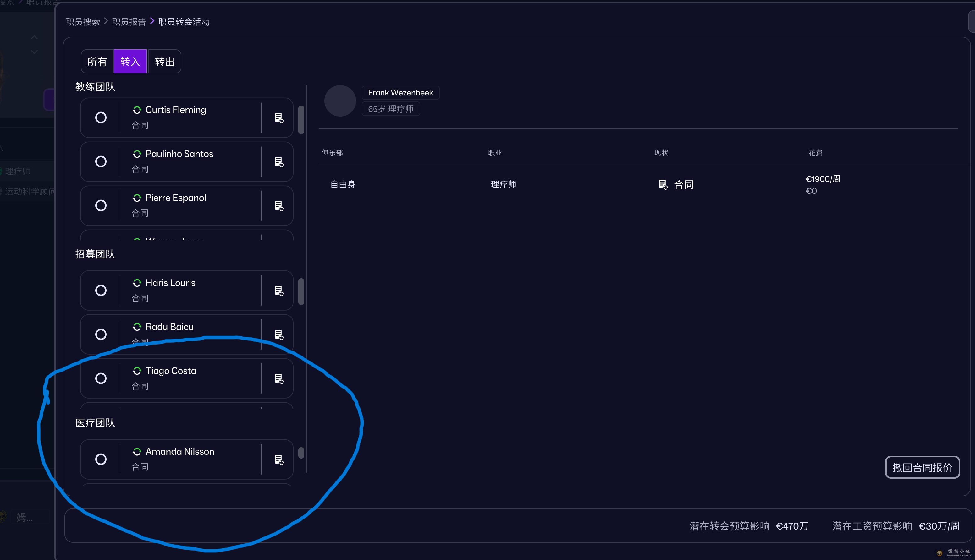Click the up chevron in left sidebar
Screen dimensions: 975x560
click(34, 38)
